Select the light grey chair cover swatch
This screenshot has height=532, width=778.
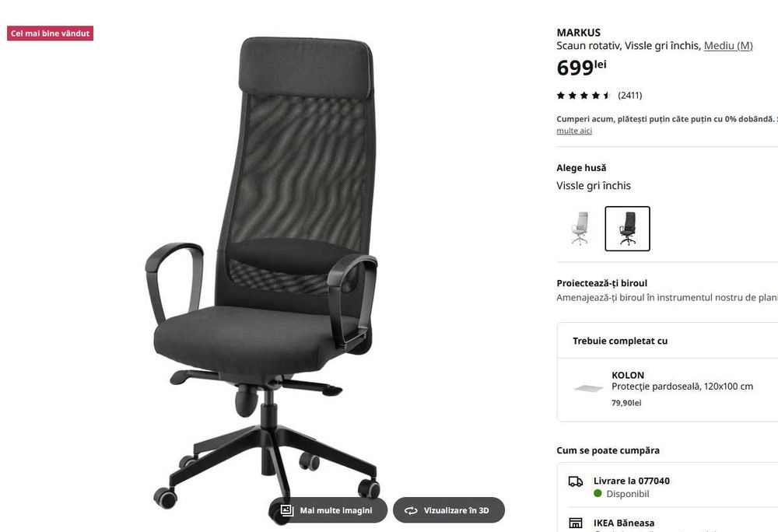(x=580, y=229)
